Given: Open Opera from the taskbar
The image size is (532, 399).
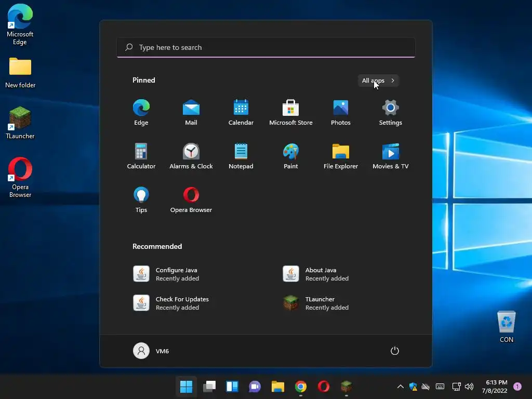Looking at the screenshot, I should [x=323, y=387].
